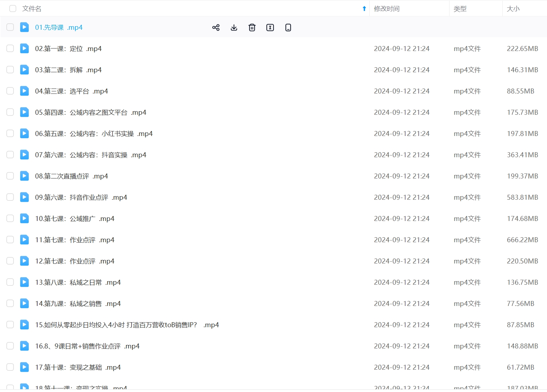This screenshot has width=547, height=392.
Task: Click the video icon of 17.第十课:变现之基础
Action: click(24, 367)
